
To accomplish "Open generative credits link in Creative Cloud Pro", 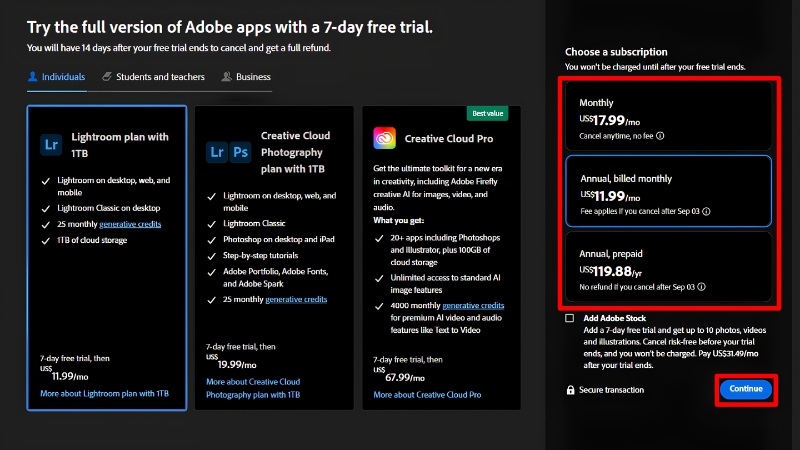I will 473,306.
